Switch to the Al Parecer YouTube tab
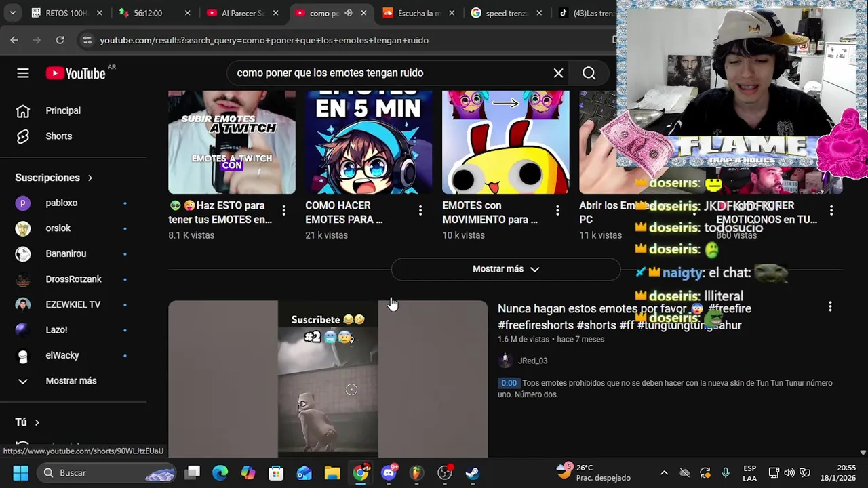Viewport: 868px width, 488px height. coord(242,13)
